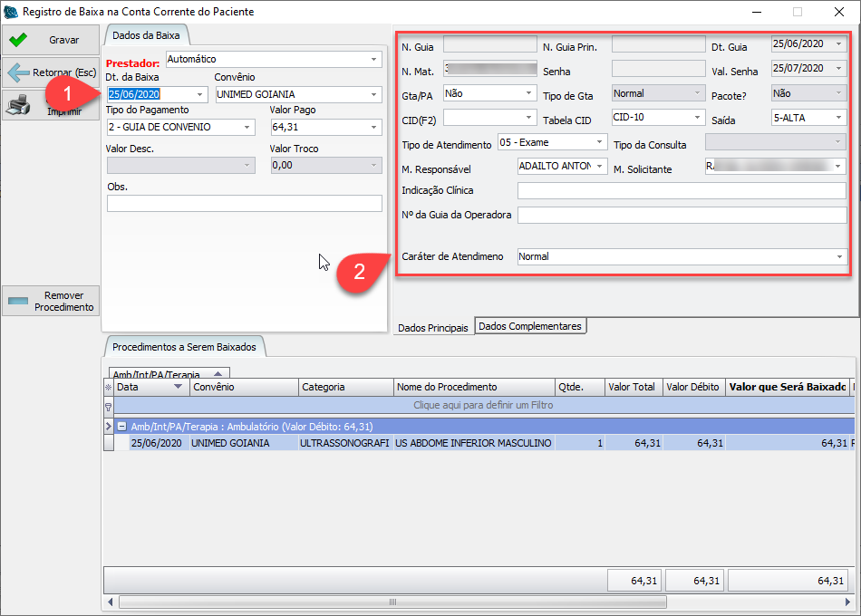Open the Saída dropdown
This screenshot has width=861, height=616.
pos(838,118)
